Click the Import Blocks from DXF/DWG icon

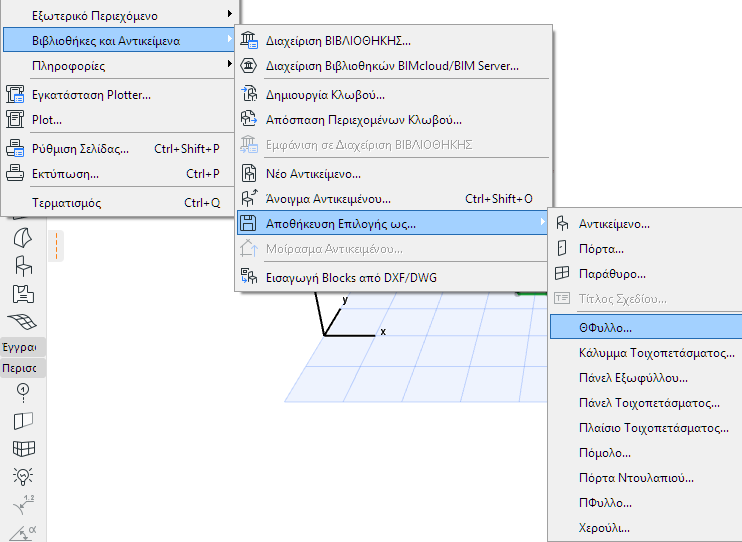tap(249, 277)
